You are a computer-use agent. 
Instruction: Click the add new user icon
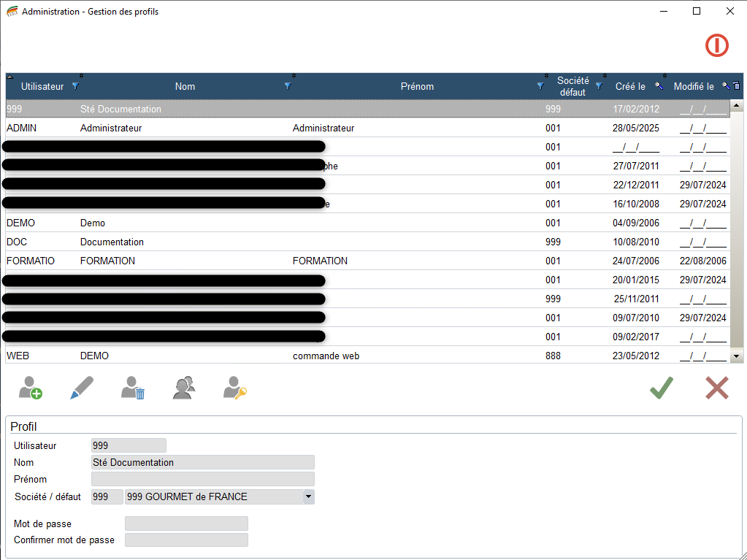pos(30,388)
